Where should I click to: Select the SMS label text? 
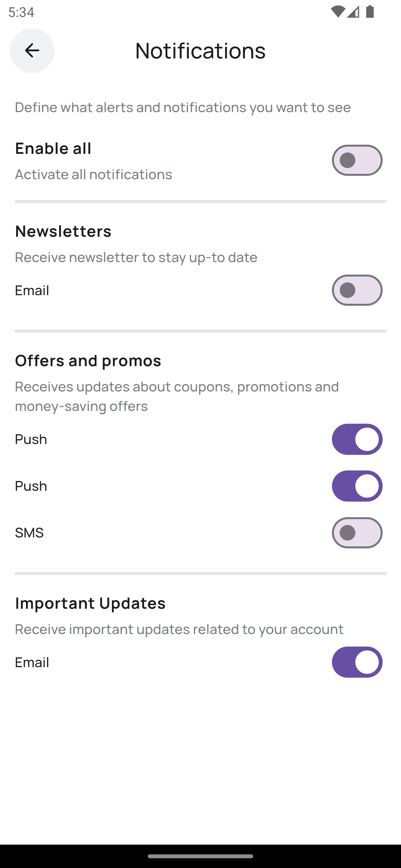click(29, 533)
